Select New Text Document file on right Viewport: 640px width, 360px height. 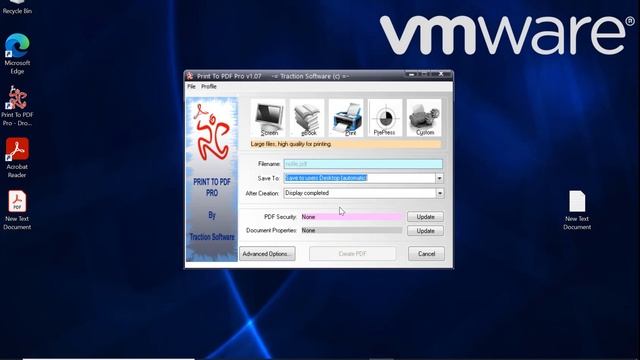pos(577,210)
